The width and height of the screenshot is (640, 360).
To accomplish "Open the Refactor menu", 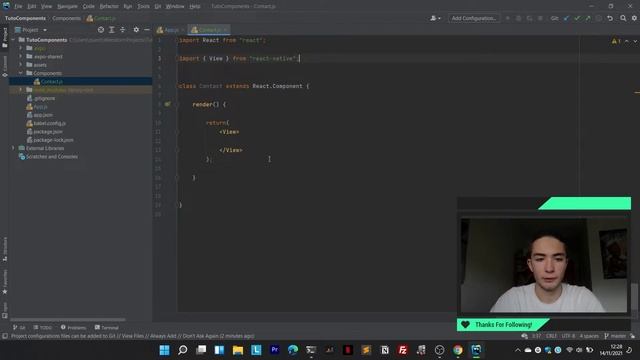I will (109, 6).
